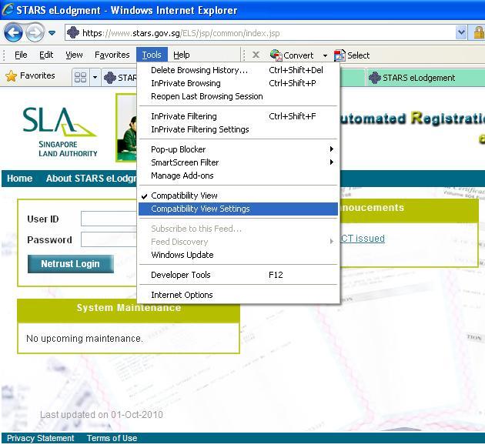
Task: Click the site icon in the address bar
Action: point(73,32)
